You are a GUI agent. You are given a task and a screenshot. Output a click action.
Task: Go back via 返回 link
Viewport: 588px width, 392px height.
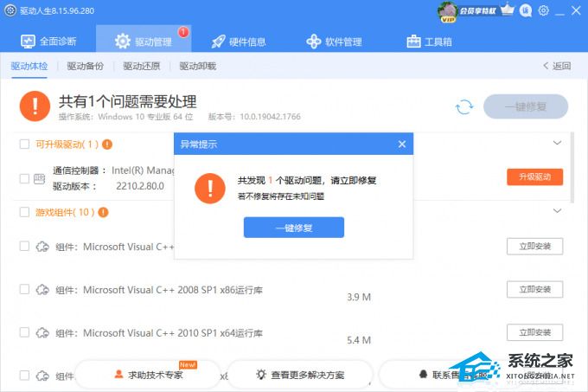[557, 67]
